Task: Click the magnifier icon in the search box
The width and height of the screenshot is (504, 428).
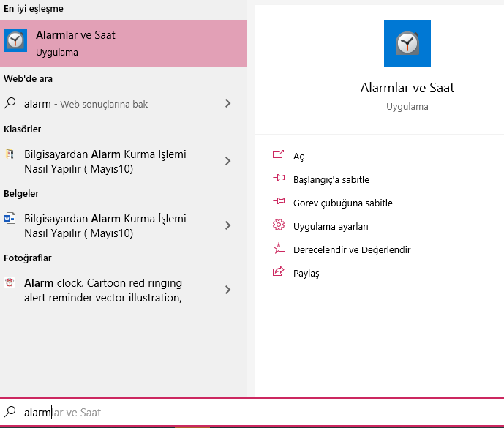Action: click(x=11, y=412)
